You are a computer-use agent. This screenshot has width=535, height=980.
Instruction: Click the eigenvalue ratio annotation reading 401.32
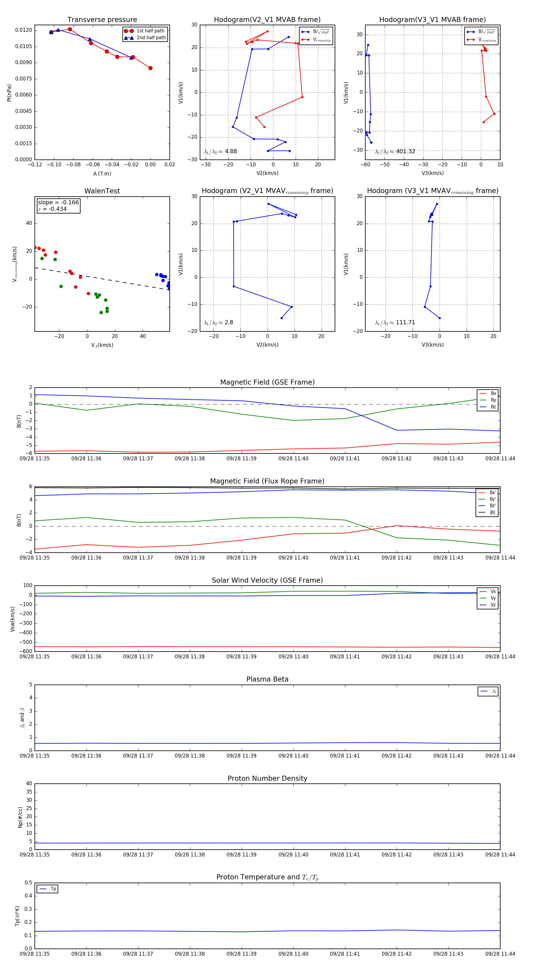tap(395, 151)
